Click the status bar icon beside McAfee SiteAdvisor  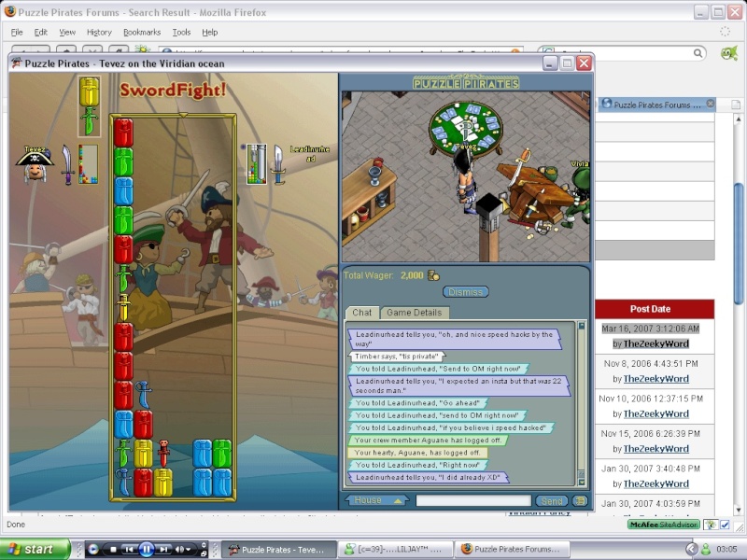(711, 525)
